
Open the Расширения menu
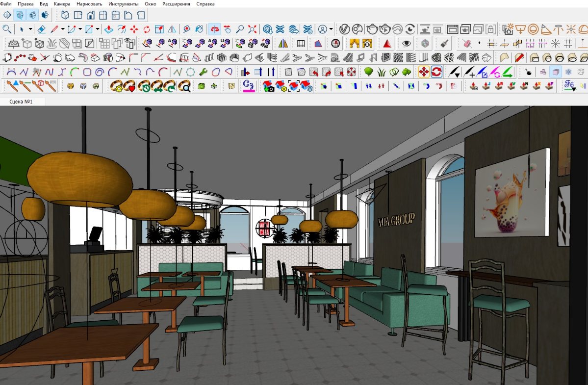(x=177, y=4)
